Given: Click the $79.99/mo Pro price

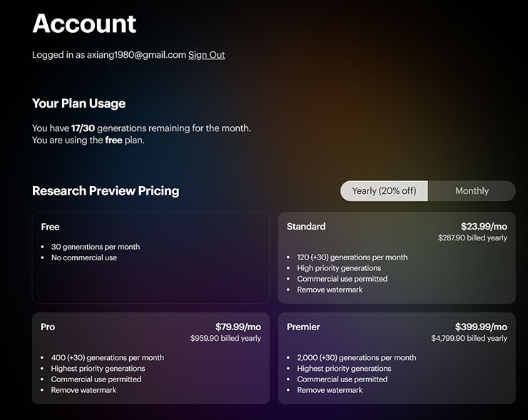Looking at the screenshot, I should [x=238, y=327].
